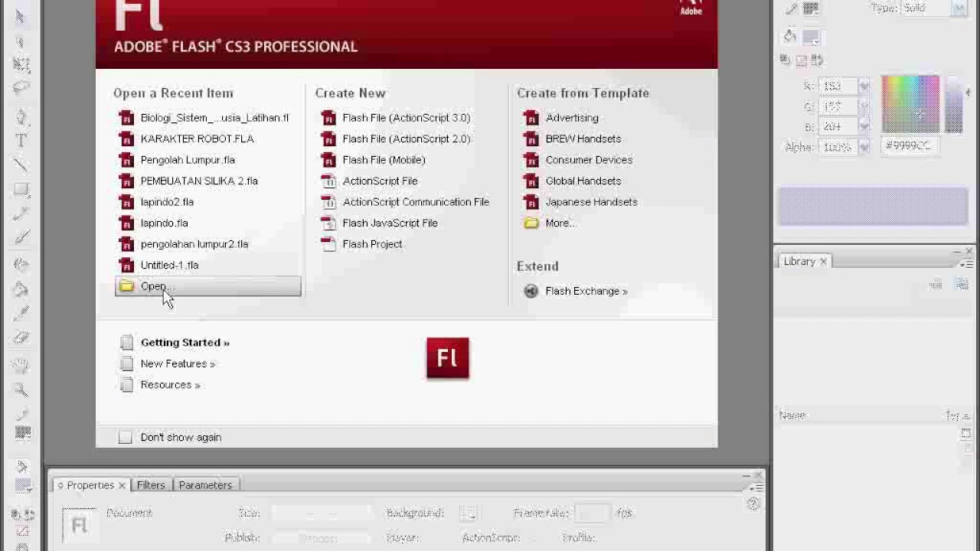
Task: Click the Color panel swap colors icon
Action: click(x=818, y=60)
